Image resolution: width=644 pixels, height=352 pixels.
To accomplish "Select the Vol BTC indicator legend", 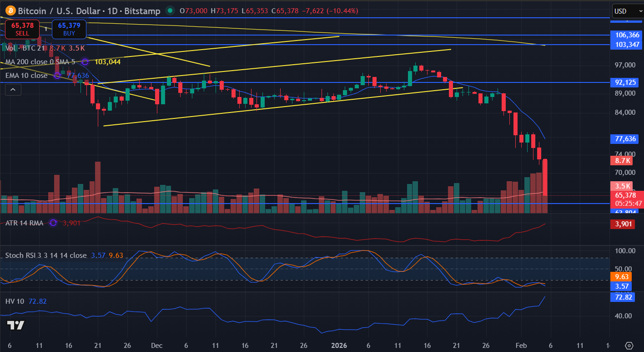I will click(x=25, y=48).
